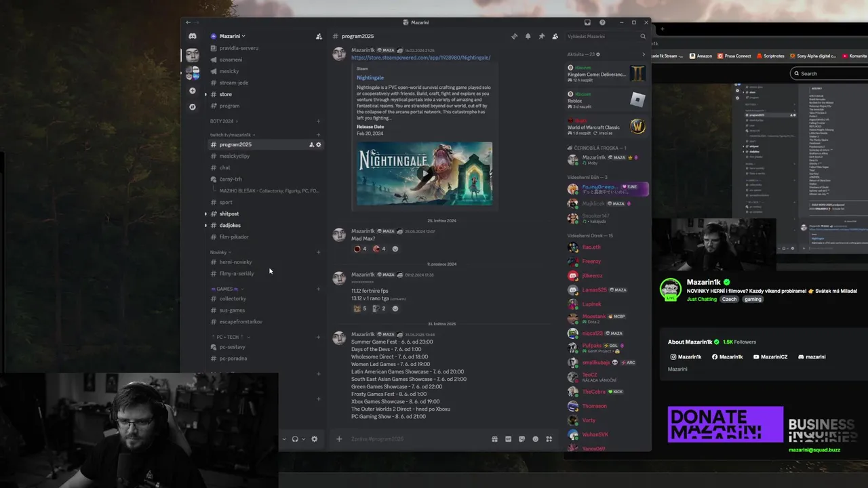The width and height of the screenshot is (868, 488).
Task: Collapse the twitch.tv/mazarin1k category
Action: click(232, 135)
